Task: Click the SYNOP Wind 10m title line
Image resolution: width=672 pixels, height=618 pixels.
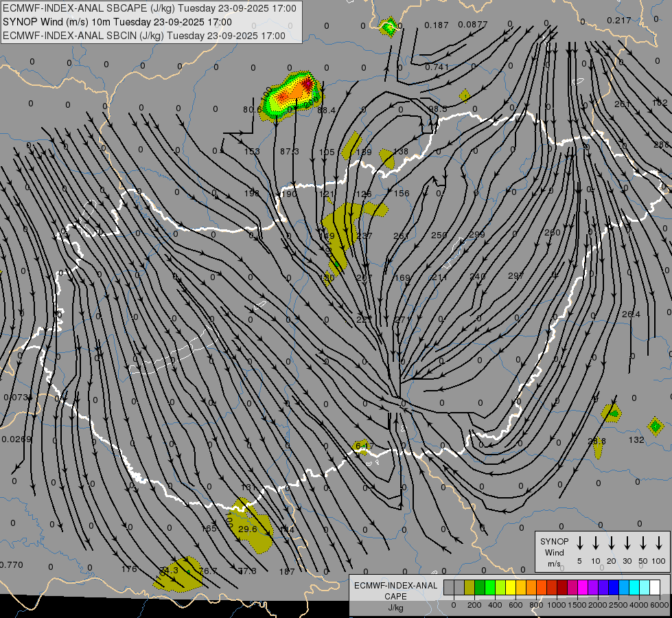Action: pyautogui.click(x=117, y=22)
